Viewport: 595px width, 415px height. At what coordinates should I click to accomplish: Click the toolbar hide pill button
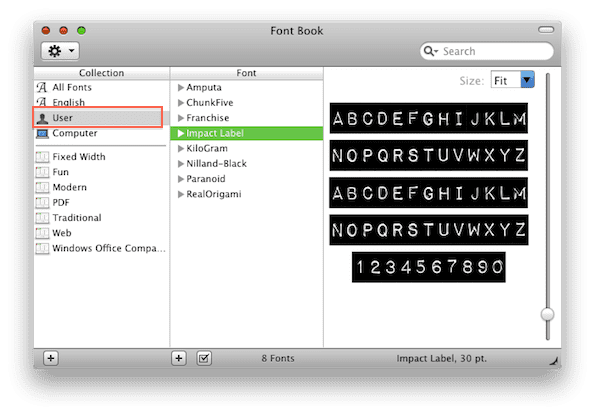coord(546,30)
